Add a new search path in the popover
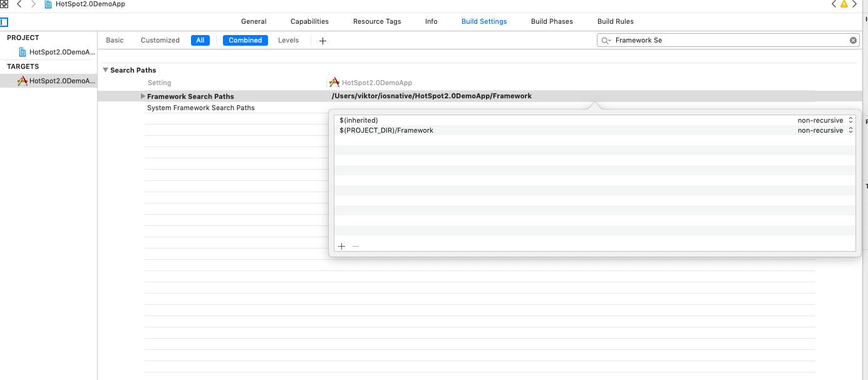868x380 pixels. 342,246
